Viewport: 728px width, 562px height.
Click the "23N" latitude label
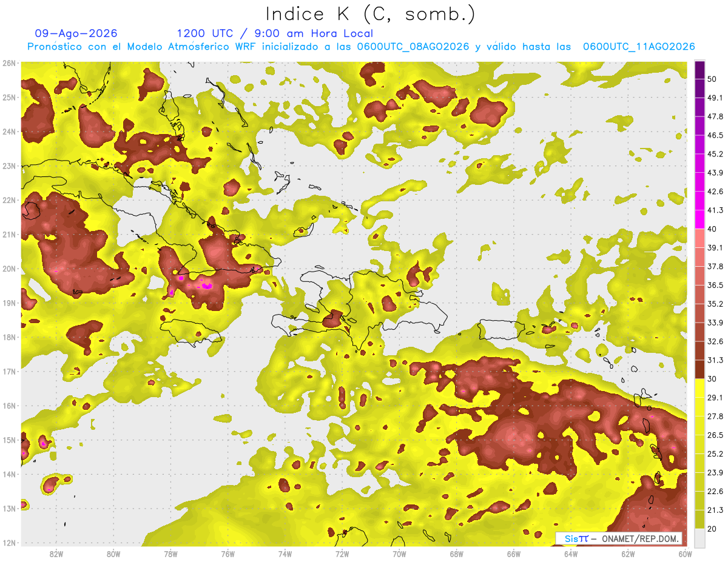click(10, 166)
